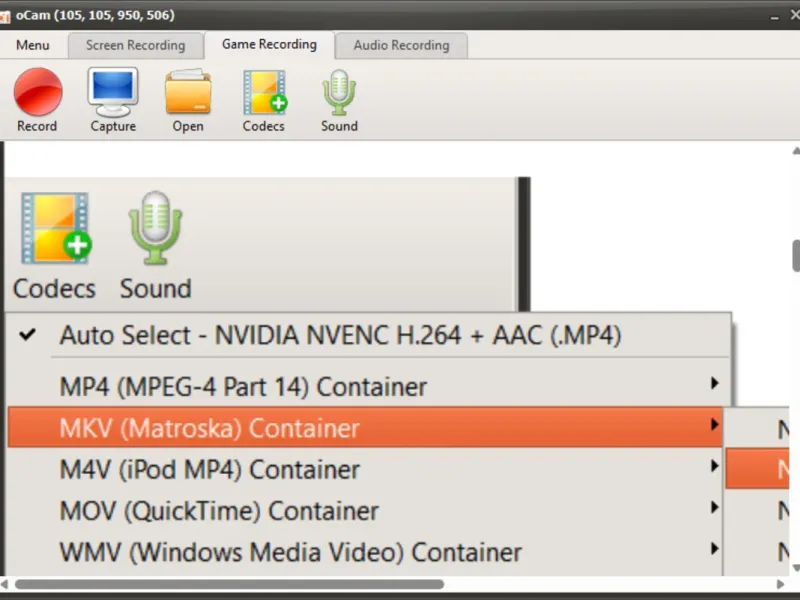This screenshot has width=800, height=600.
Task: Expand M4V Container submenu arrow
Action: [715, 466]
